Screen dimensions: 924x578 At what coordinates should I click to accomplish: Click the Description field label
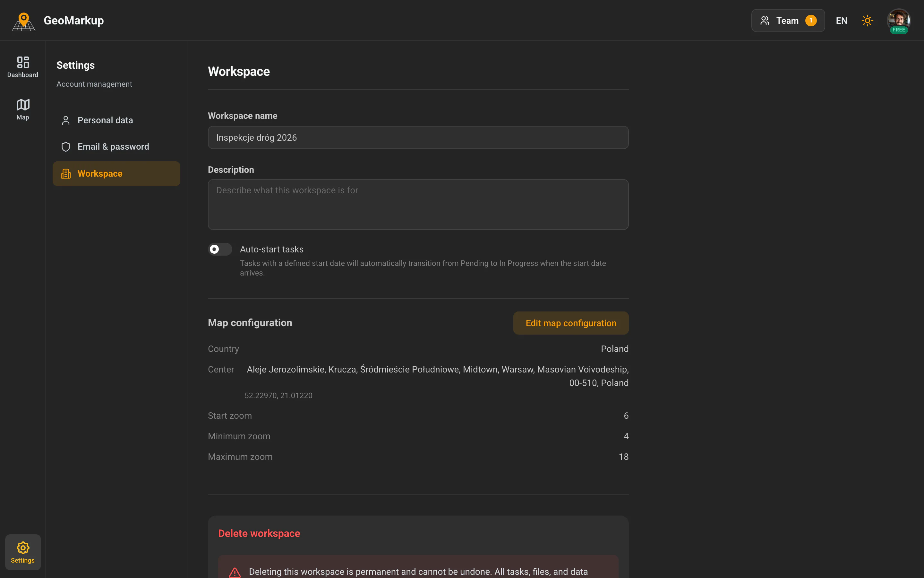[231, 170]
